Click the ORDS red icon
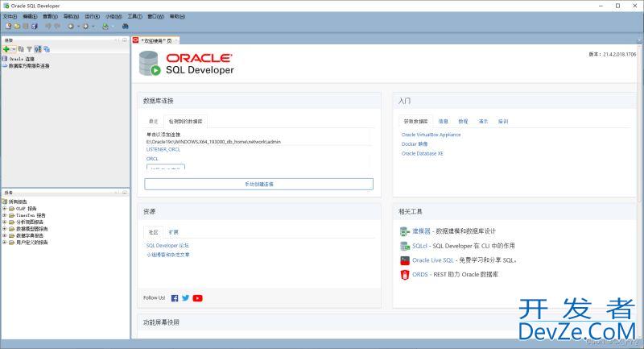This screenshot has height=349, width=644. click(405, 275)
